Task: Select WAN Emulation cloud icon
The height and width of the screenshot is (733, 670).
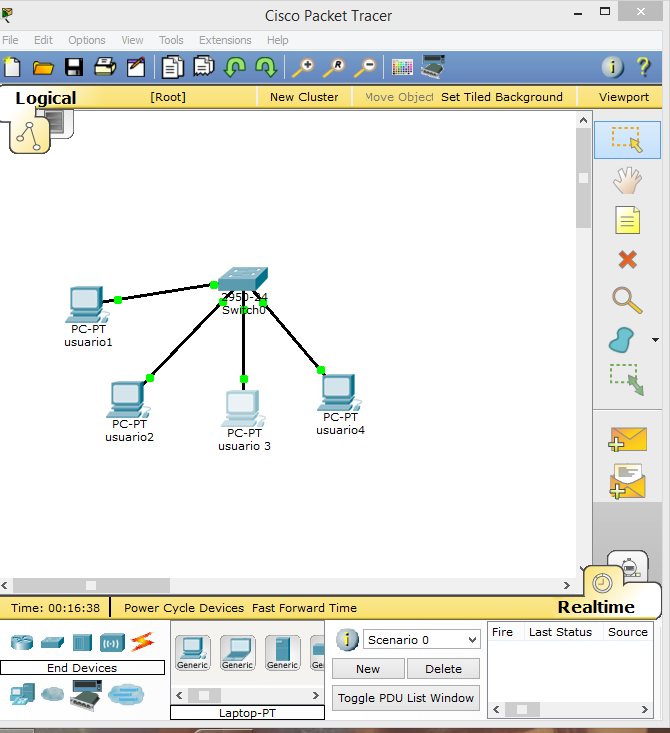Action: click(53, 694)
